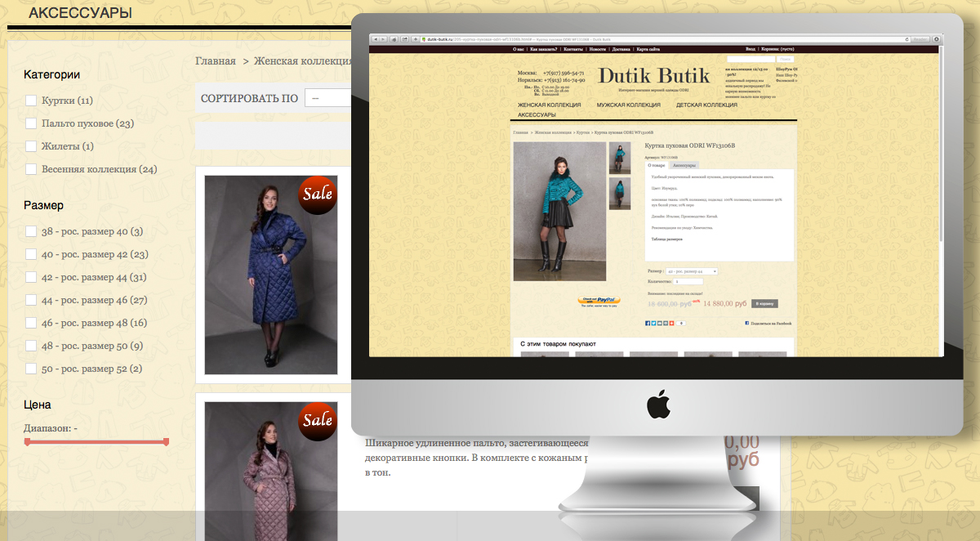Check size 42 - рос. размер 44 (31)

coord(31,277)
